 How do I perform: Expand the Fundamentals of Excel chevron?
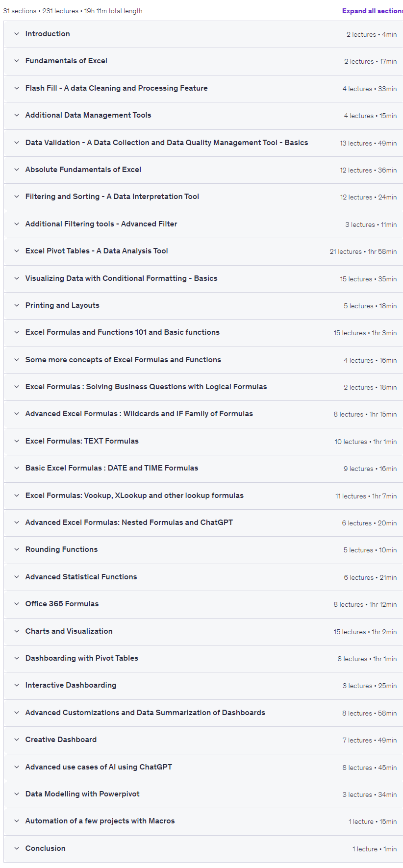(17, 61)
